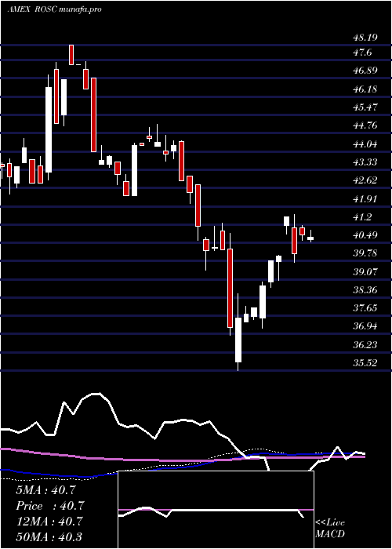Click the 41.2 price axis label
This screenshot has height=549, width=392.
(x=363, y=216)
